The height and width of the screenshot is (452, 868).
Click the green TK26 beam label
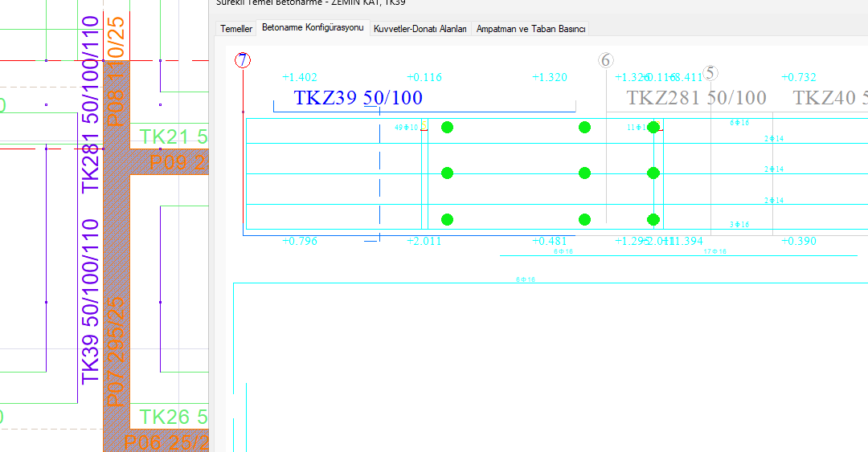pyautogui.click(x=174, y=417)
